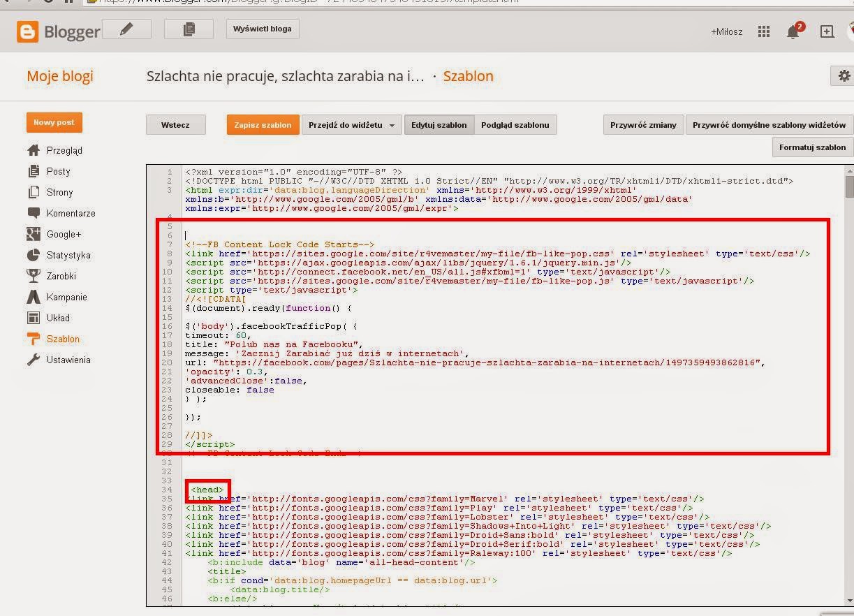Screen dimensions: 854x616
Task: Switch to Edytuj szablon tab
Action: 439,125
